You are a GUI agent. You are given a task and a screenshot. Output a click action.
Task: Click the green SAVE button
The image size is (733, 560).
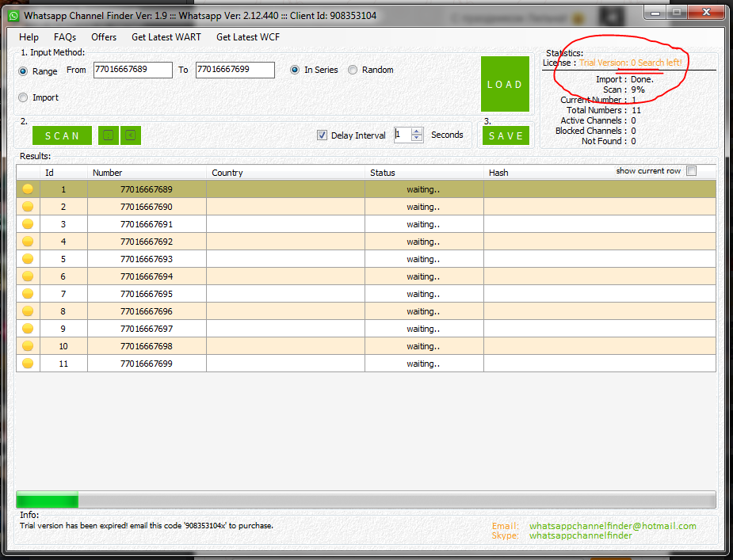[x=506, y=135]
